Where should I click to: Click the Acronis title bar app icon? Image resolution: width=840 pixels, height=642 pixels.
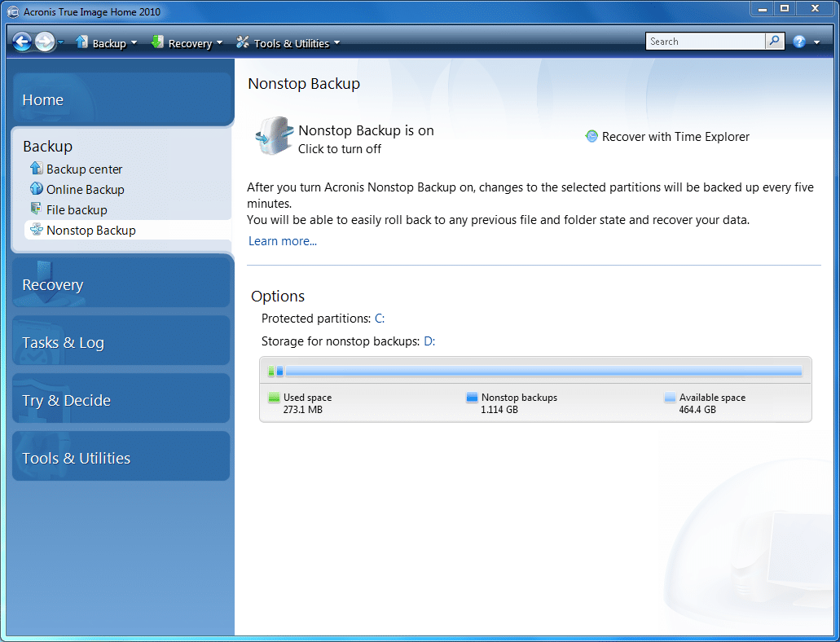[x=13, y=11]
